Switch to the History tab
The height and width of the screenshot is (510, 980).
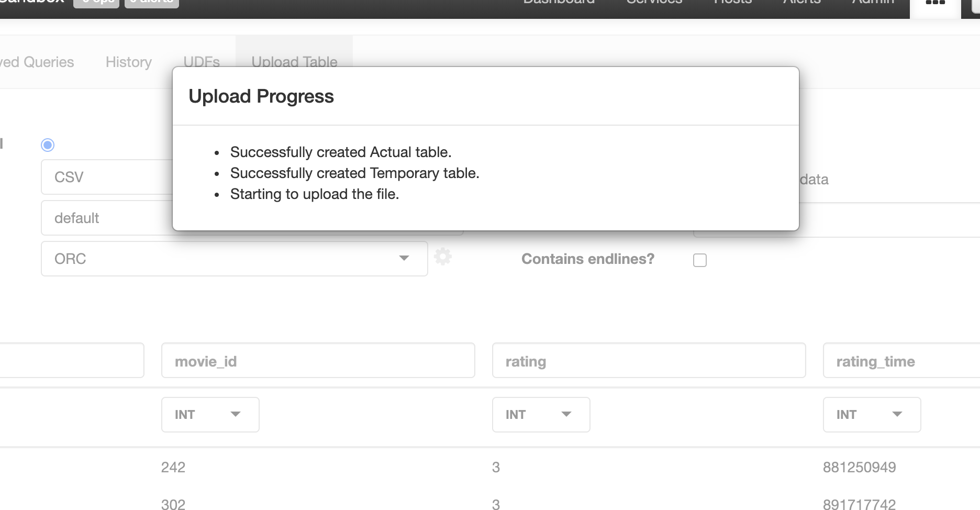[x=129, y=62]
